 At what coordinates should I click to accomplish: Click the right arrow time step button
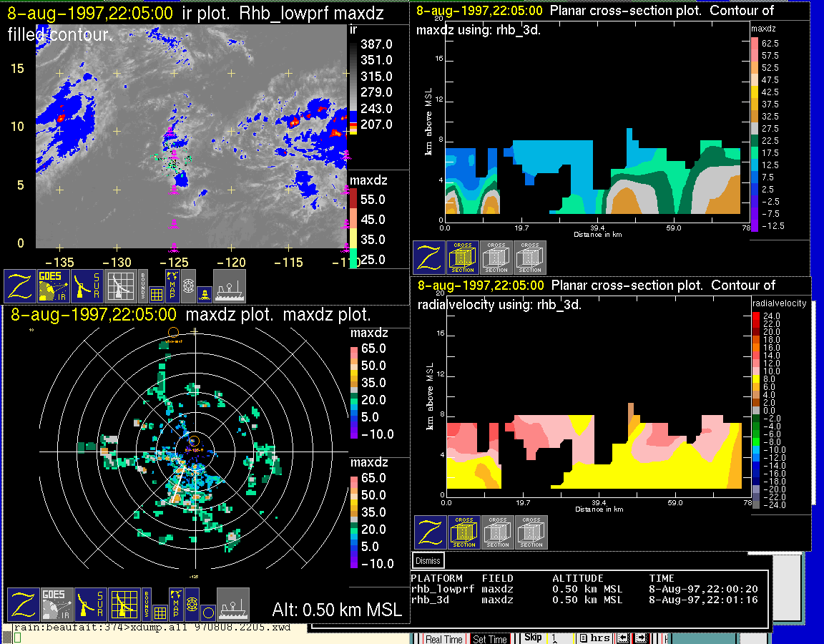coord(641,638)
